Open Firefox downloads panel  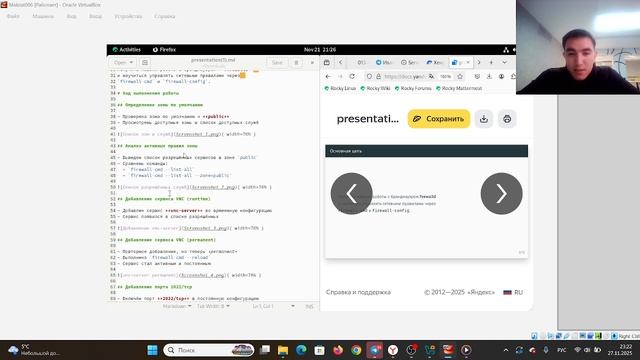tap(489, 76)
